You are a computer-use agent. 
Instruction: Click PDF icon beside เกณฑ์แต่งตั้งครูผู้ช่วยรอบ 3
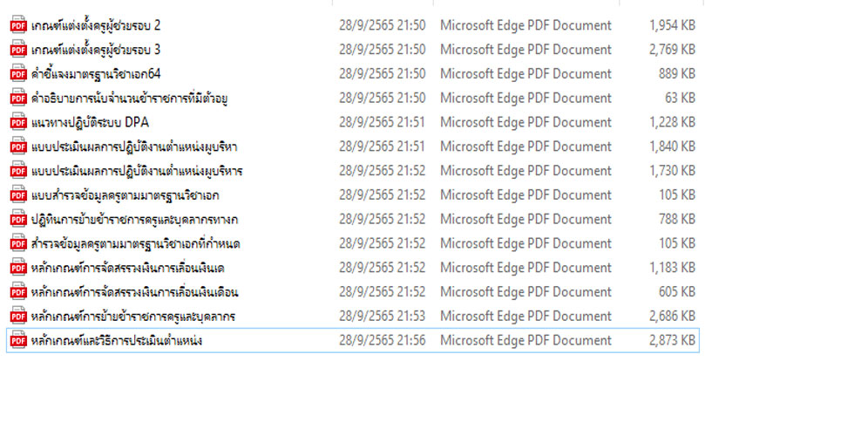pyautogui.click(x=17, y=50)
